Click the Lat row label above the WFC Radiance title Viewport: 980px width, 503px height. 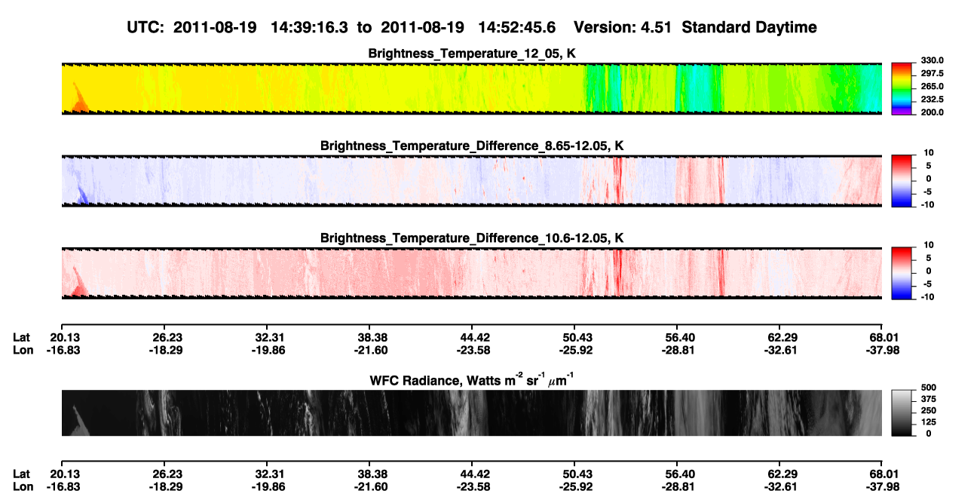[22, 338]
